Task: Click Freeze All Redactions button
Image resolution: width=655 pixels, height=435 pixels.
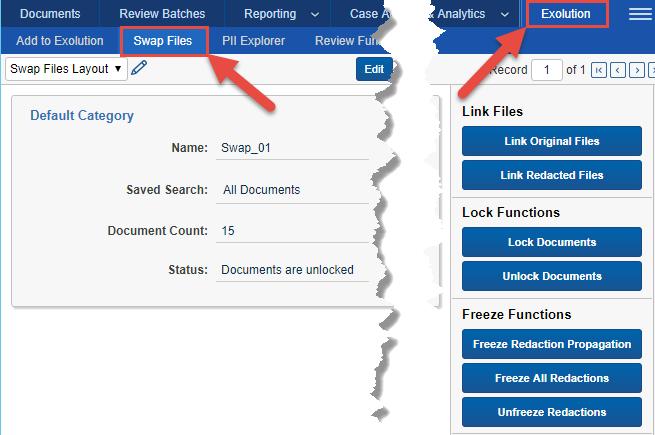Action: (552, 378)
